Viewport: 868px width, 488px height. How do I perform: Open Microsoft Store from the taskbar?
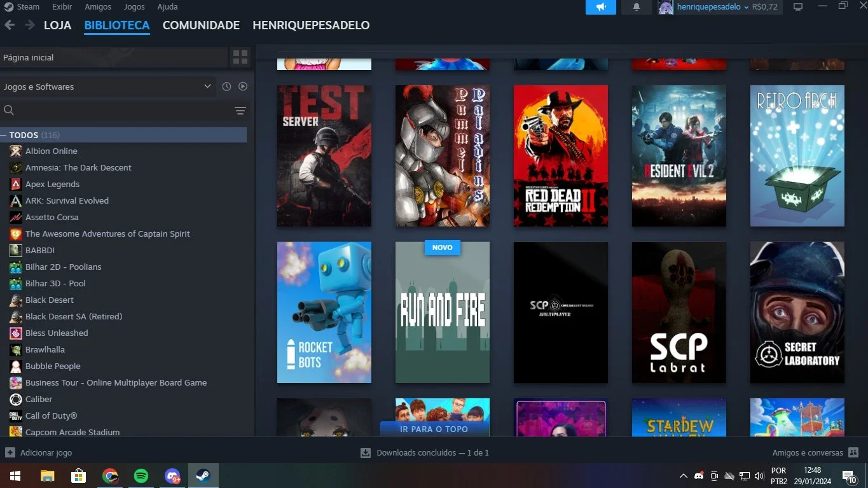point(79,476)
